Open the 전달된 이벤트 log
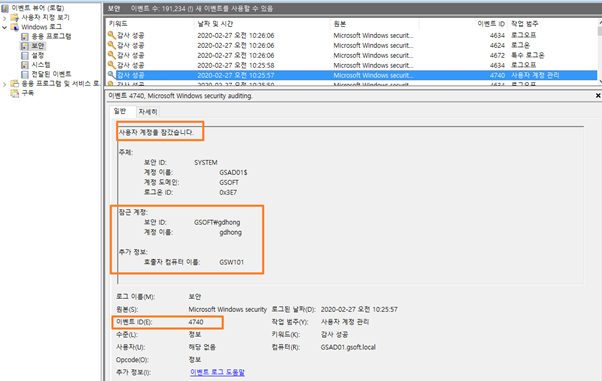This screenshot has width=602, height=381. (51, 74)
